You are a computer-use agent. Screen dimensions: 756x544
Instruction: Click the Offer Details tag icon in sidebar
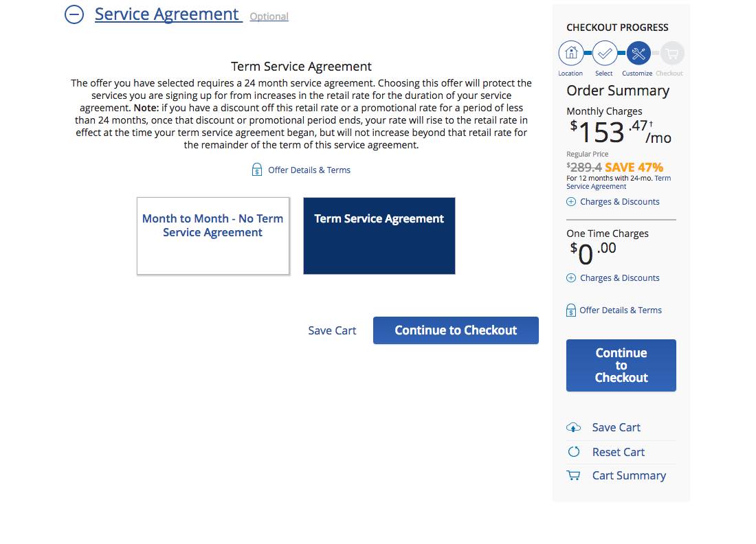coord(571,310)
